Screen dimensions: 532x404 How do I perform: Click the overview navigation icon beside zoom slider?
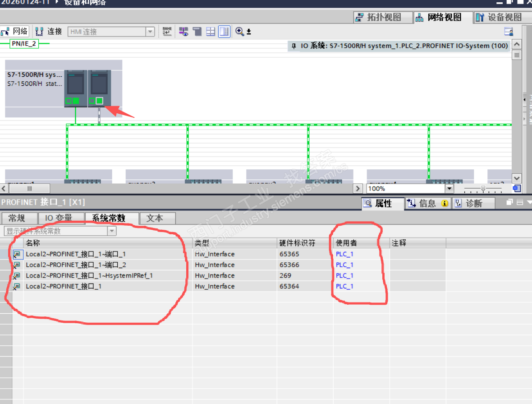(516, 189)
